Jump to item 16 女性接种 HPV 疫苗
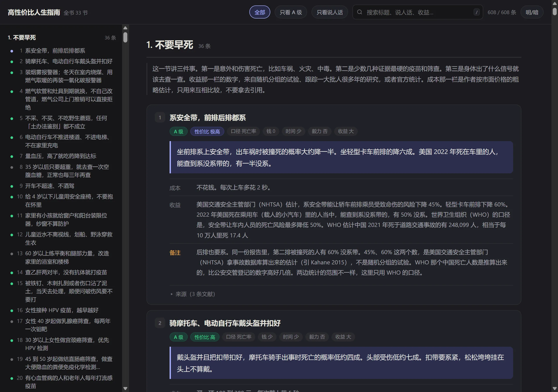The width and height of the screenshot is (558, 392). tap(62, 310)
